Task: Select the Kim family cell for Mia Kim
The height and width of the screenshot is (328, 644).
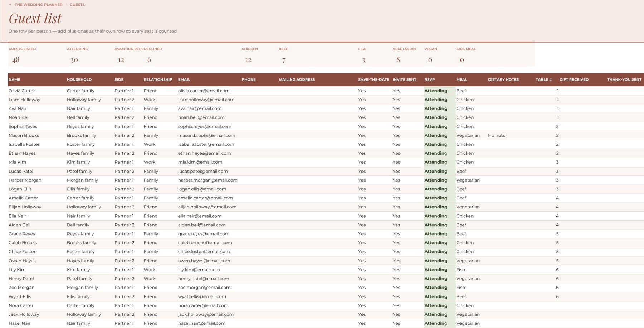Action: [78, 162]
